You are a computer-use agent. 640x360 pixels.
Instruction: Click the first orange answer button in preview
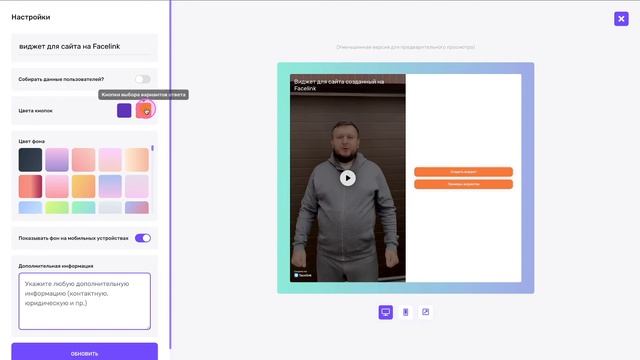(x=463, y=172)
